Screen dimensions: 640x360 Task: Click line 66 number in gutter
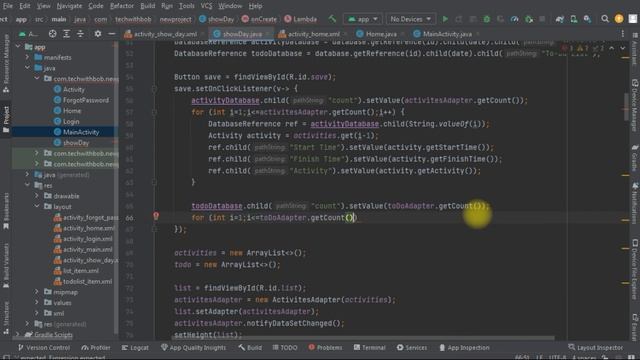tap(129, 218)
